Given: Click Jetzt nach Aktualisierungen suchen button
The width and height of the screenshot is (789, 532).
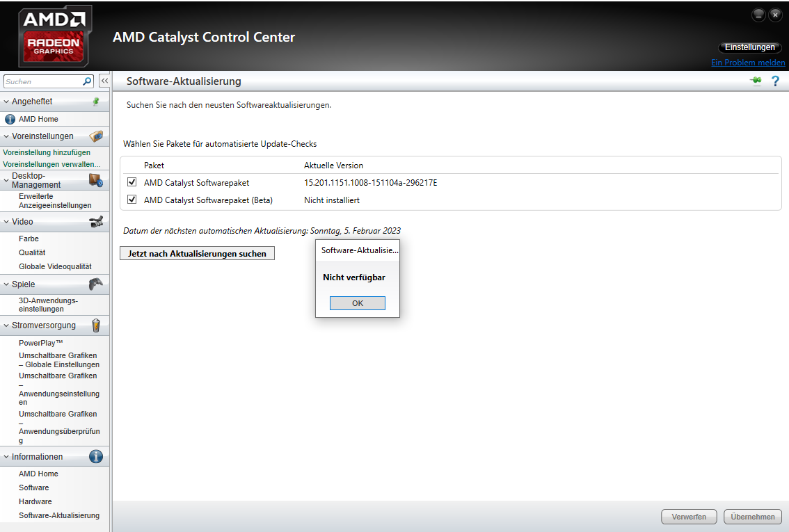Looking at the screenshot, I should pos(198,253).
